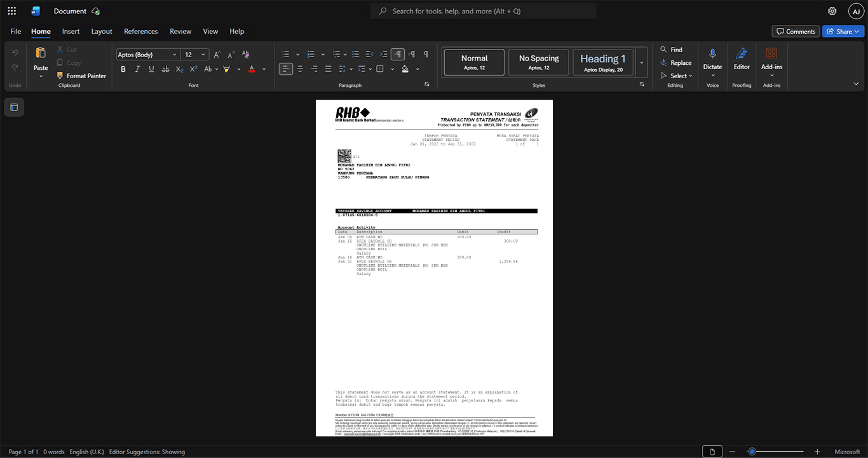Expand the numbering library dropdown
868x458 pixels.
coord(323,55)
